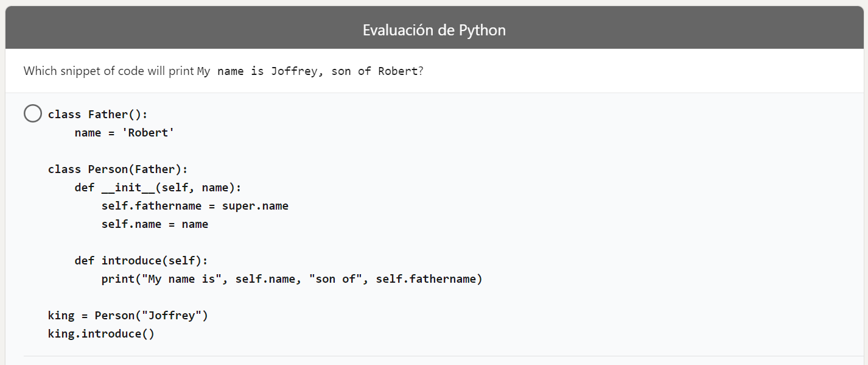Click 'super.name' in the code
Image resolution: width=868 pixels, height=365 pixels.
[255, 205]
